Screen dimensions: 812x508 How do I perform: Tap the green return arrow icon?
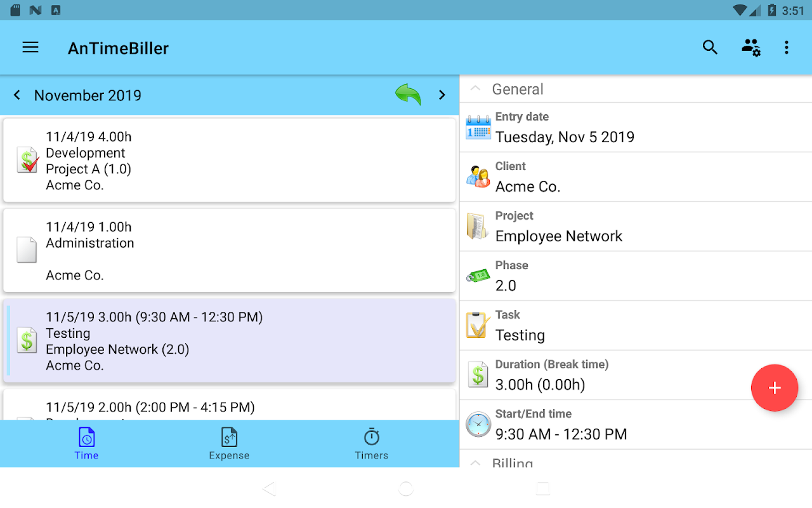pos(408,95)
